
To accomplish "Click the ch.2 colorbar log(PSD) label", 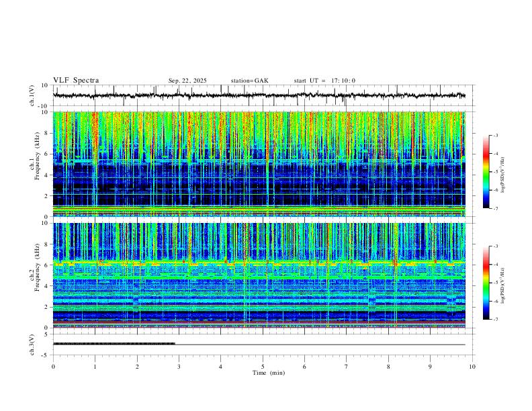I will coord(502,285).
